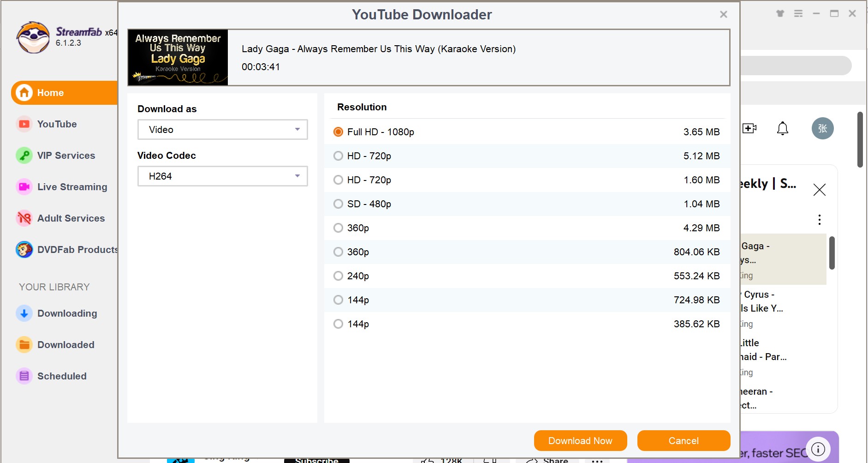Select the Cyrus playlist entry
The image size is (868, 463).
coord(783,308)
